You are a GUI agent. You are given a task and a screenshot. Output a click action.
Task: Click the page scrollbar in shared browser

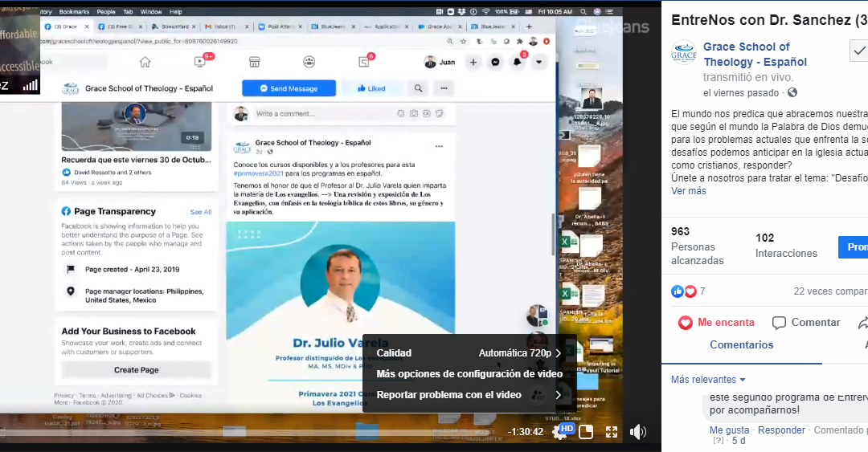click(x=552, y=234)
